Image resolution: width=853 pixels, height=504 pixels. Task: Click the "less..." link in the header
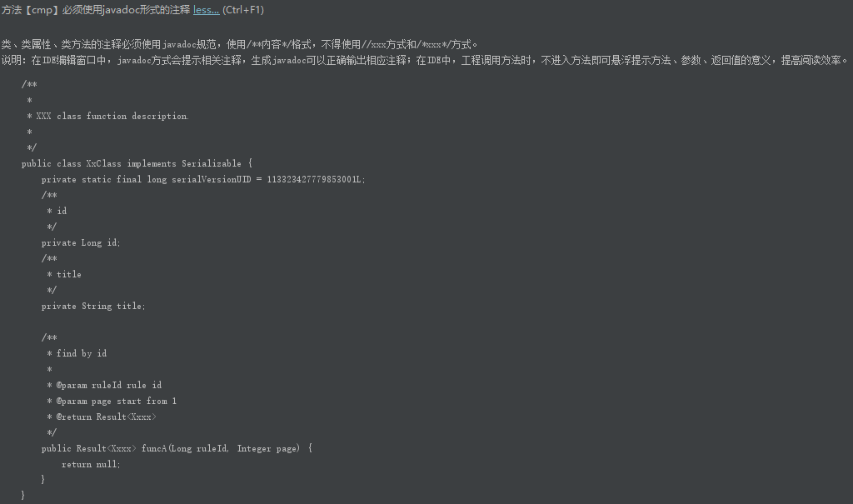pyautogui.click(x=206, y=10)
